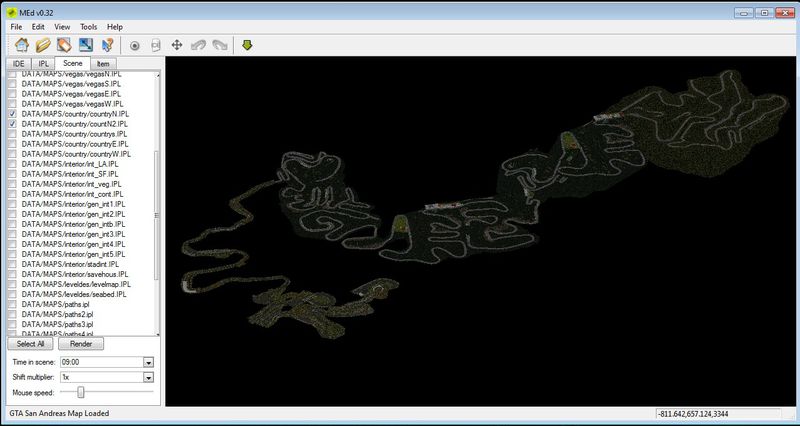The image size is (800, 426).
Task: Open the Help menu
Action: pos(115,27)
